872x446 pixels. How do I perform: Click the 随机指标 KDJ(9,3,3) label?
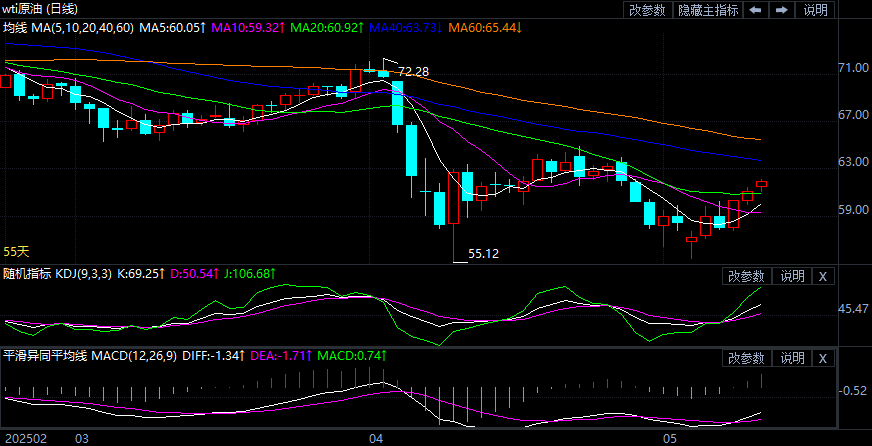(x=58, y=274)
